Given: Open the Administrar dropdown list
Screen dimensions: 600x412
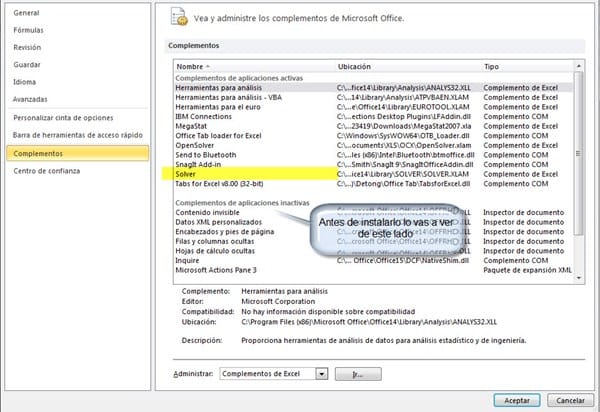Looking at the screenshot, I should click(274, 374).
